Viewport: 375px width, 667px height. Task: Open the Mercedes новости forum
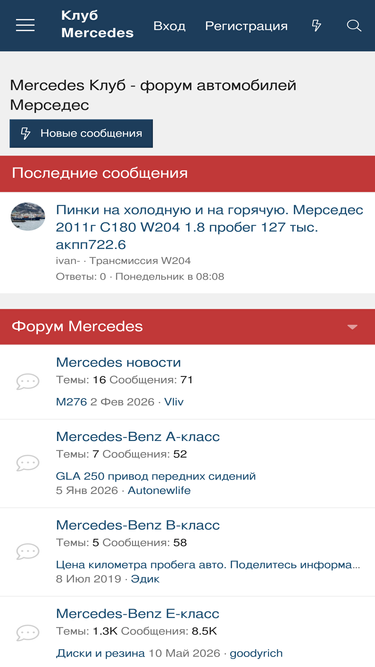pyautogui.click(x=118, y=362)
